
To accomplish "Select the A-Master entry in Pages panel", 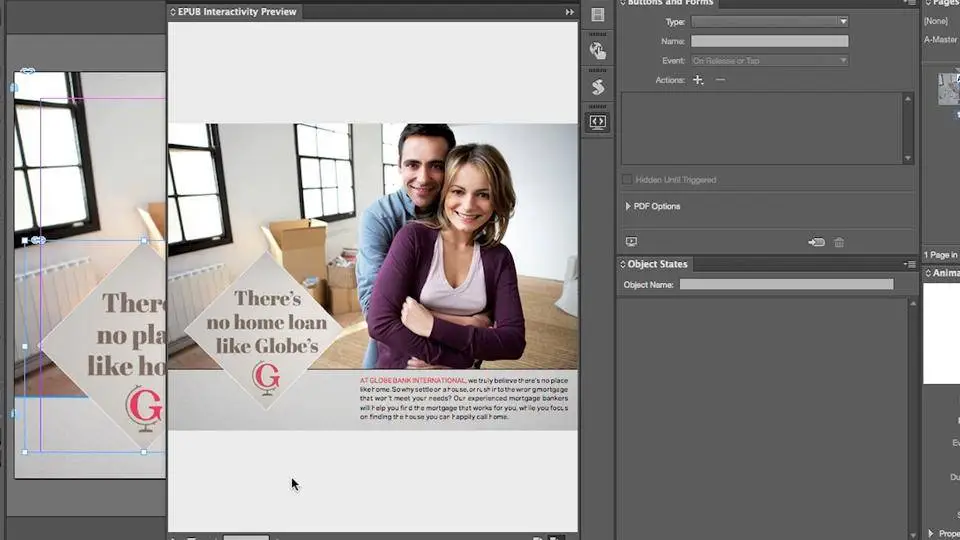I will tap(941, 39).
